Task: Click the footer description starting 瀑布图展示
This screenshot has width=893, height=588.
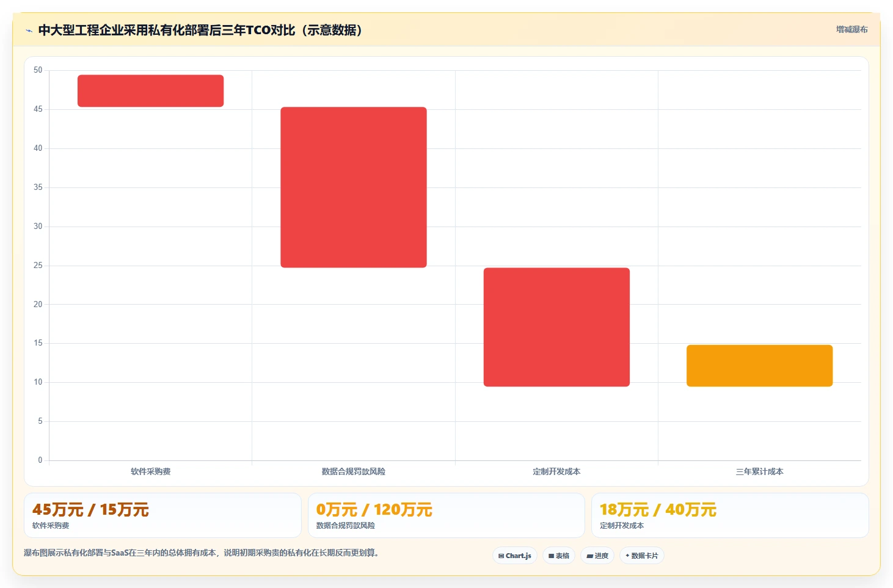Action: coord(202,553)
